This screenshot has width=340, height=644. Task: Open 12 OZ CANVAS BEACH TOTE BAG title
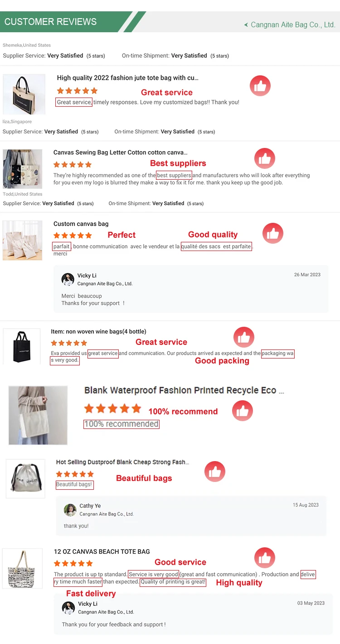click(x=102, y=551)
